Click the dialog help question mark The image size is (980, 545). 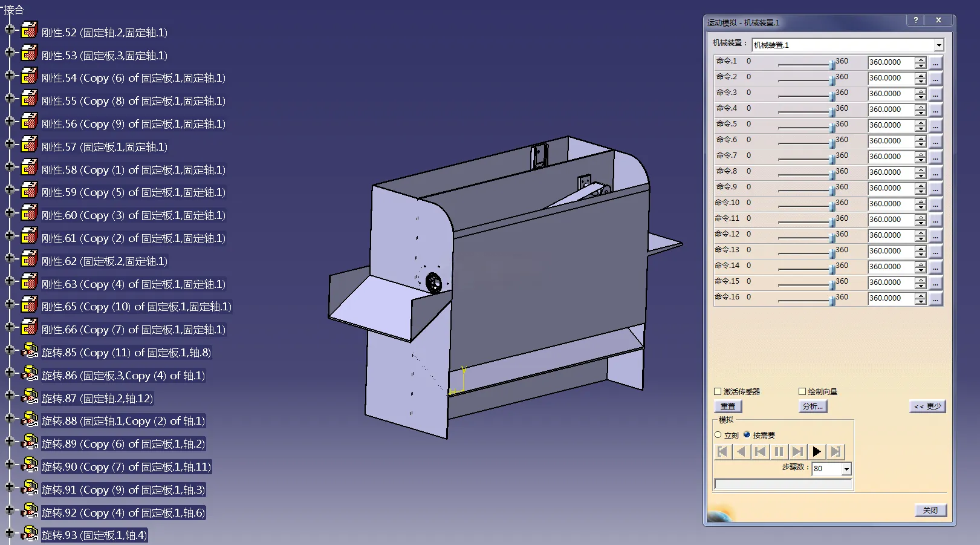point(916,20)
